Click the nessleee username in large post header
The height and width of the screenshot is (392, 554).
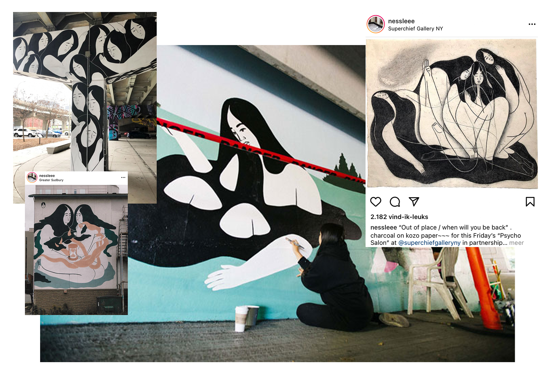(401, 21)
